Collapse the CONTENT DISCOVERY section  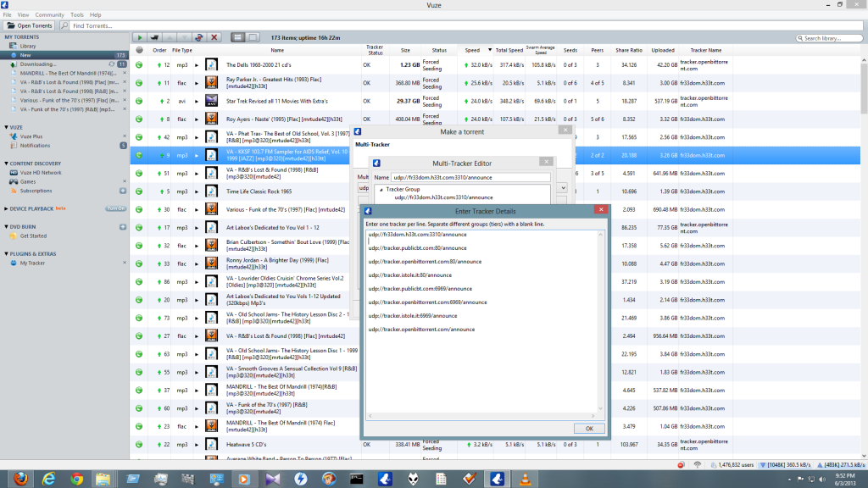[x=6, y=164]
